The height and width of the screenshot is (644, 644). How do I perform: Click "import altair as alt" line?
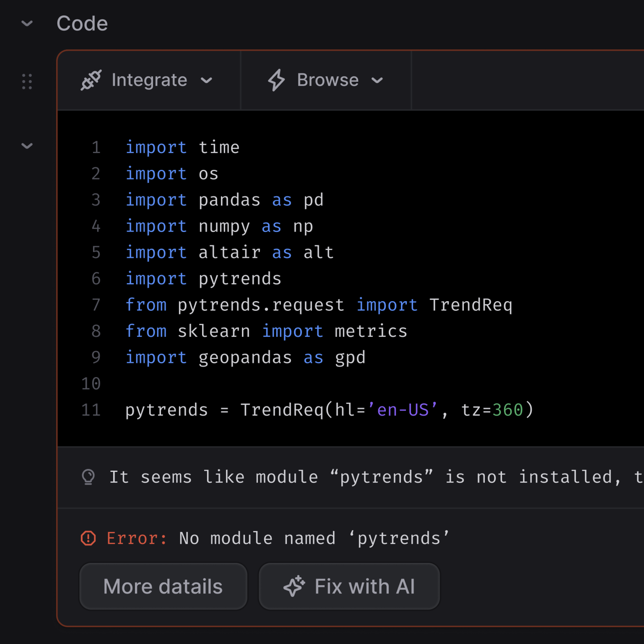pos(230,252)
